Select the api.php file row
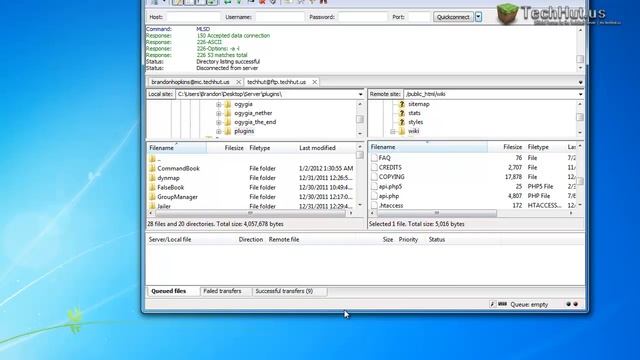 pos(473,196)
